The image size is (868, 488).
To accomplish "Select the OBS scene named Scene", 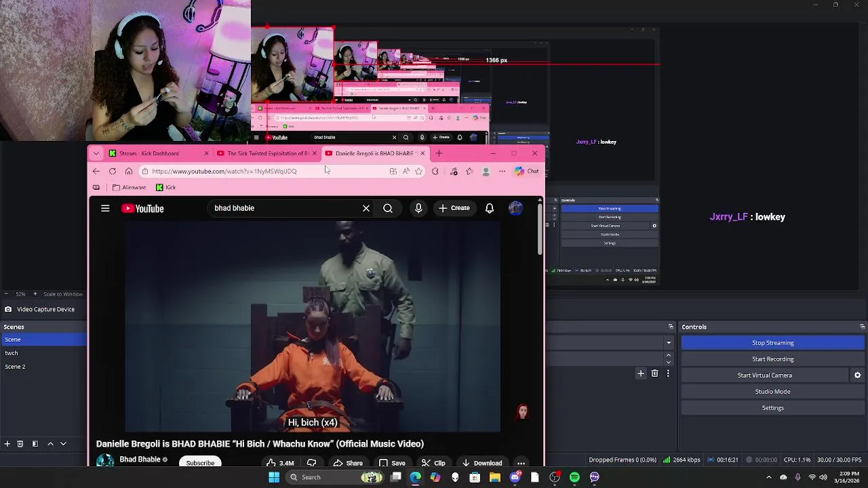I will pyautogui.click(x=43, y=340).
